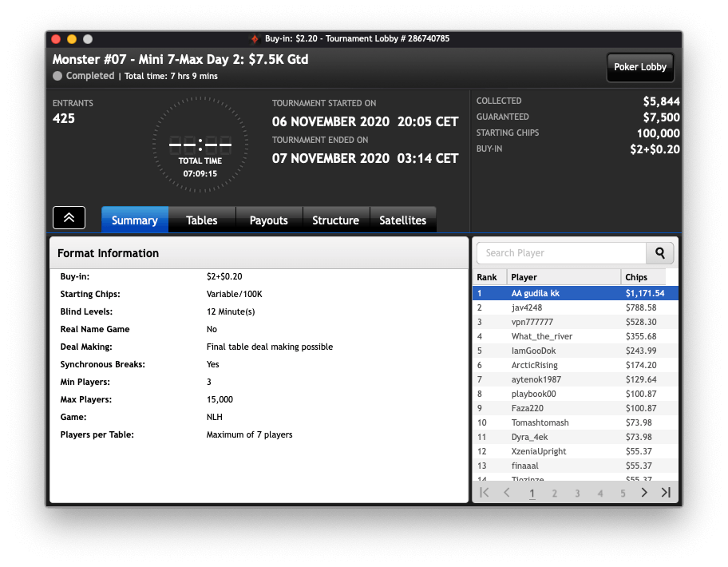
Task: Sort list by Player column header
Action: coord(563,277)
